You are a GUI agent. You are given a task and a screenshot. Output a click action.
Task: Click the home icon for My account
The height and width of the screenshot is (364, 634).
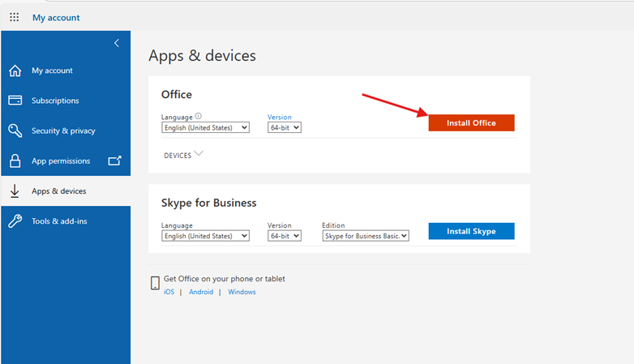(x=15, y=71)
